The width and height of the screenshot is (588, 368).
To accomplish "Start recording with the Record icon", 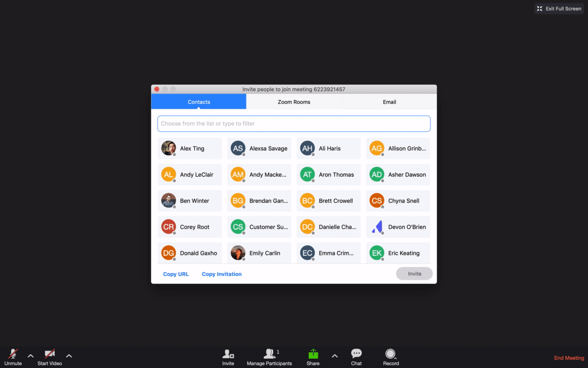I will [390, 353].
